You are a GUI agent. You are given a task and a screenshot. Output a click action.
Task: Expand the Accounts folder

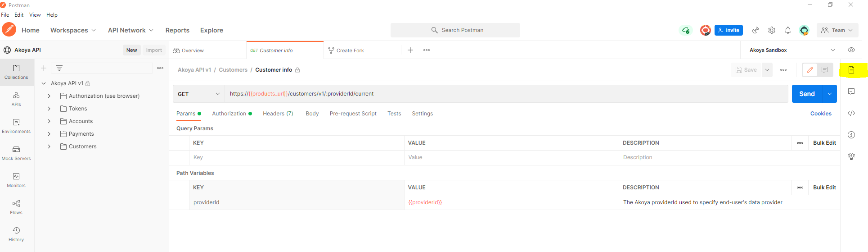click(x=49, y=121)
